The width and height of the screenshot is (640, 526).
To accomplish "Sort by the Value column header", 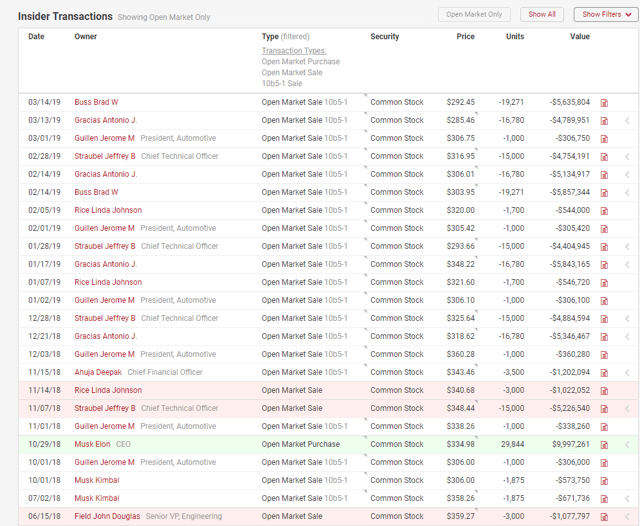I will tap(580, 36).
